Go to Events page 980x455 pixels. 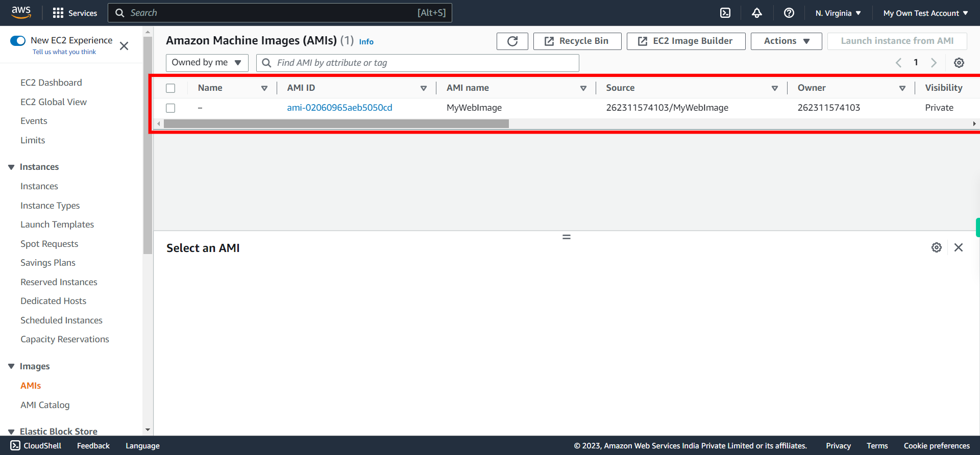[x=34, y=121]
